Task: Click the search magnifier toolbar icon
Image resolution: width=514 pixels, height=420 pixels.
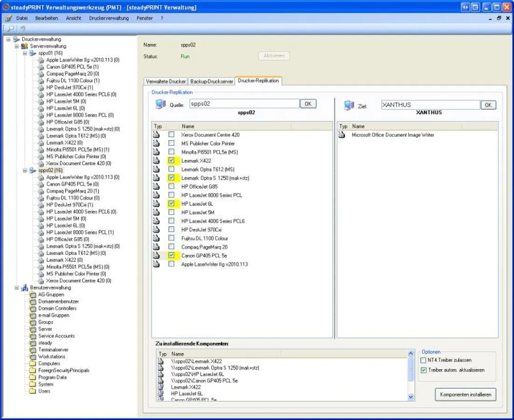Action: click(x=9, y=28)
